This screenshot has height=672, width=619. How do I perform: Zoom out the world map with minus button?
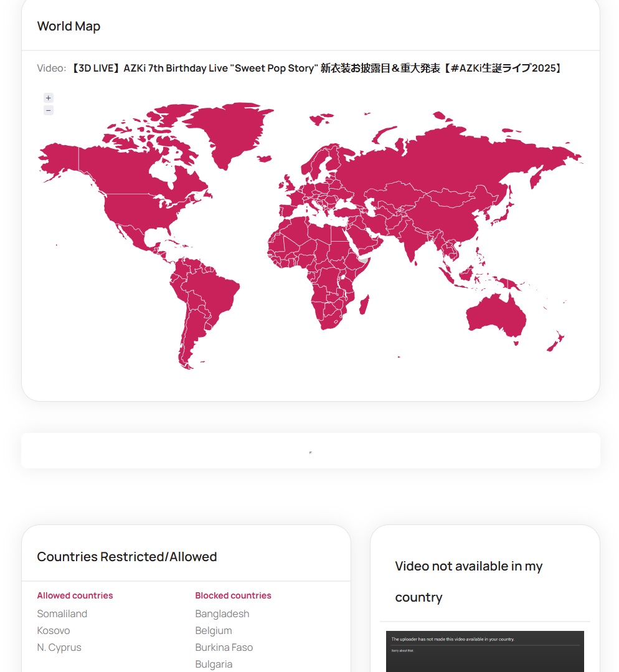49,111
